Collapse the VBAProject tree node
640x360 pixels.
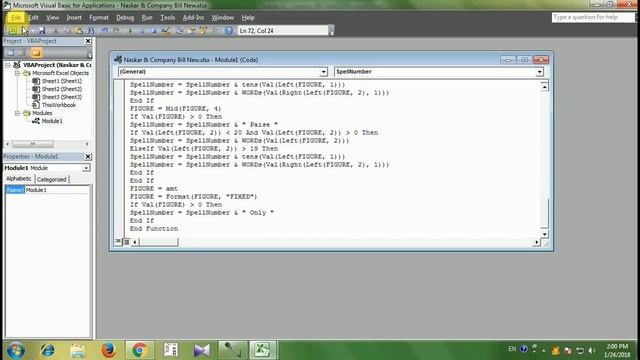pos(8,65)
